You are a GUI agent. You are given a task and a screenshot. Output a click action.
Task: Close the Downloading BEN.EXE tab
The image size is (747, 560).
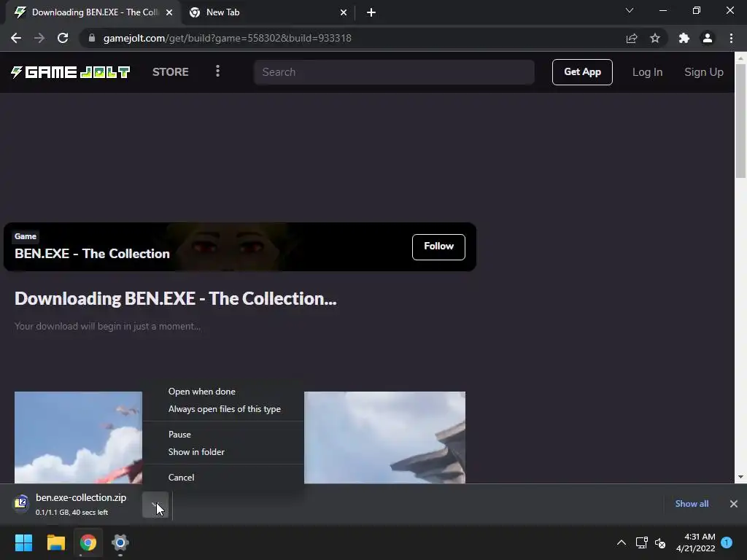tap(169, 12)
